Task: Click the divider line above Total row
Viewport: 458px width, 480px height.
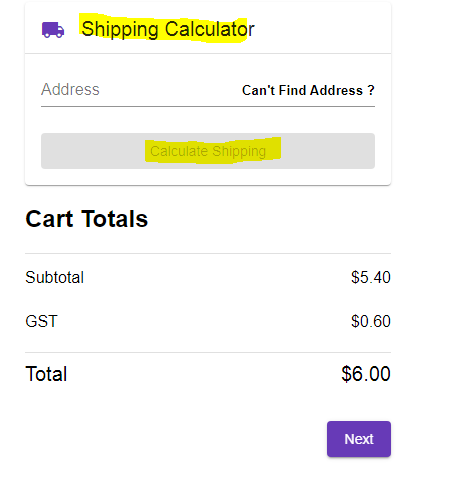Action: 208,352
